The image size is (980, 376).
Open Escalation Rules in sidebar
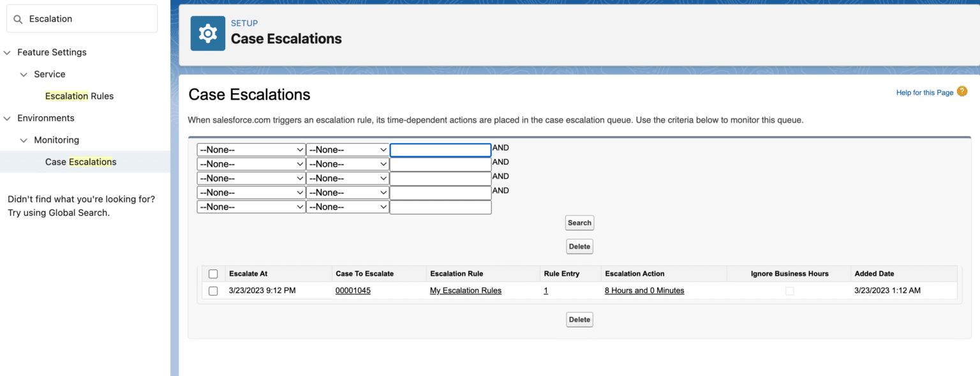[79, 96]
